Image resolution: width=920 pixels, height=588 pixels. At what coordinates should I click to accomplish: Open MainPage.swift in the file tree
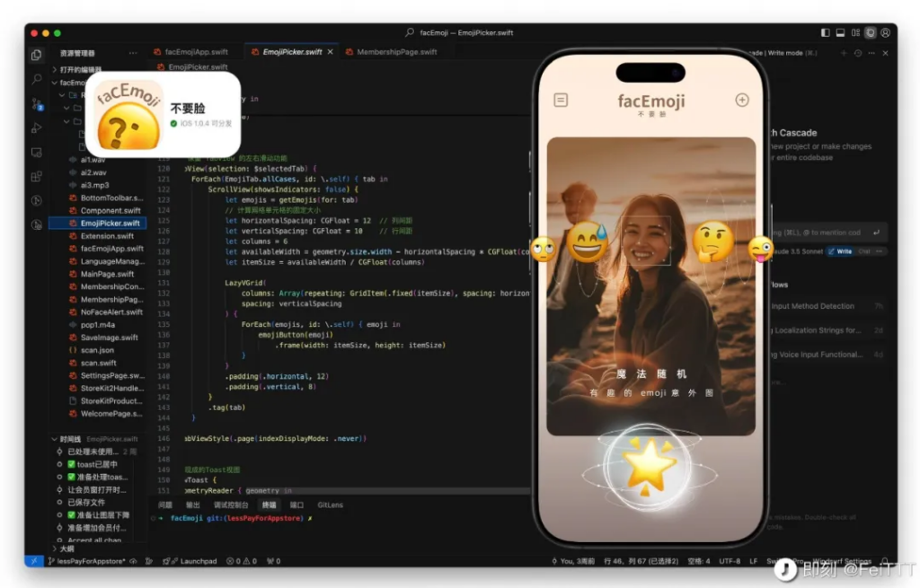tap(108, 274)
